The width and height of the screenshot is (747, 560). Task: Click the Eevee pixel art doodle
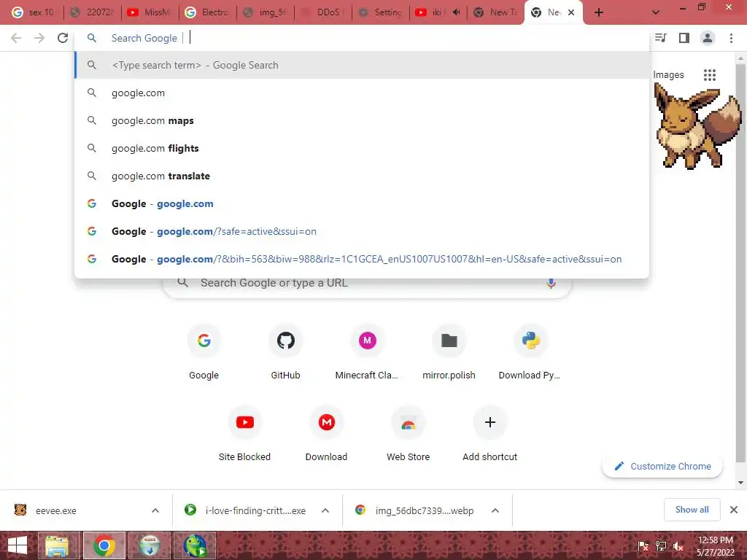697,126
